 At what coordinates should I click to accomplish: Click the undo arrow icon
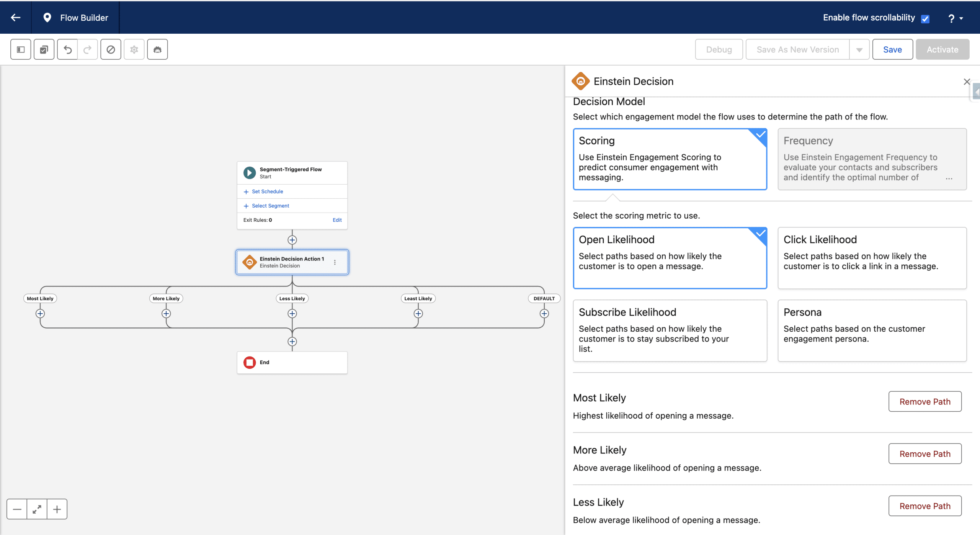(x=67, y=49)
